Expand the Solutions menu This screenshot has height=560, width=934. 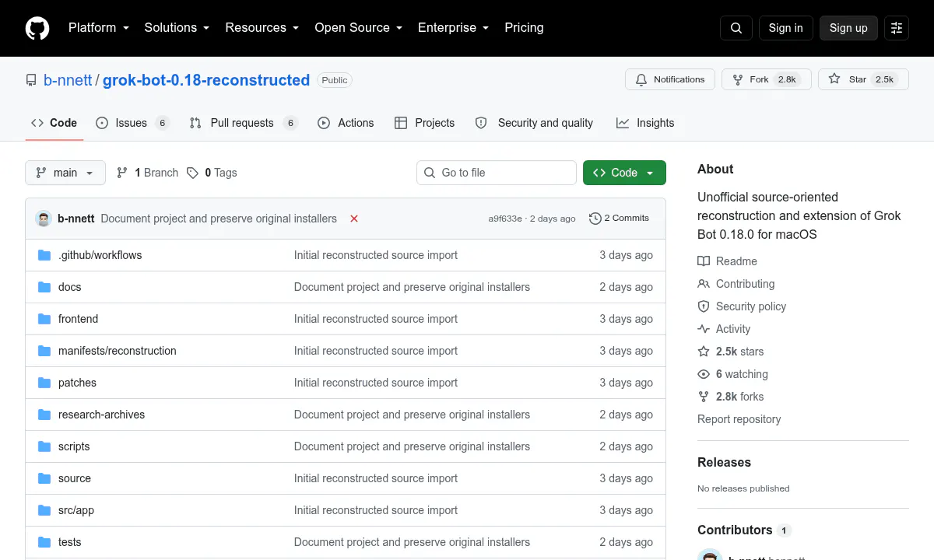[177, 28]
